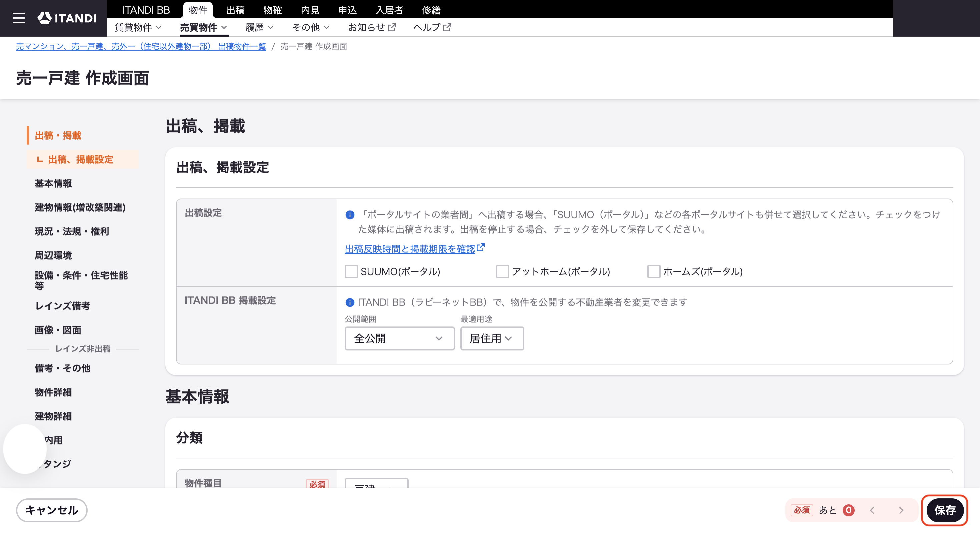Click the ITANDI logo

[x=67, y=18]
